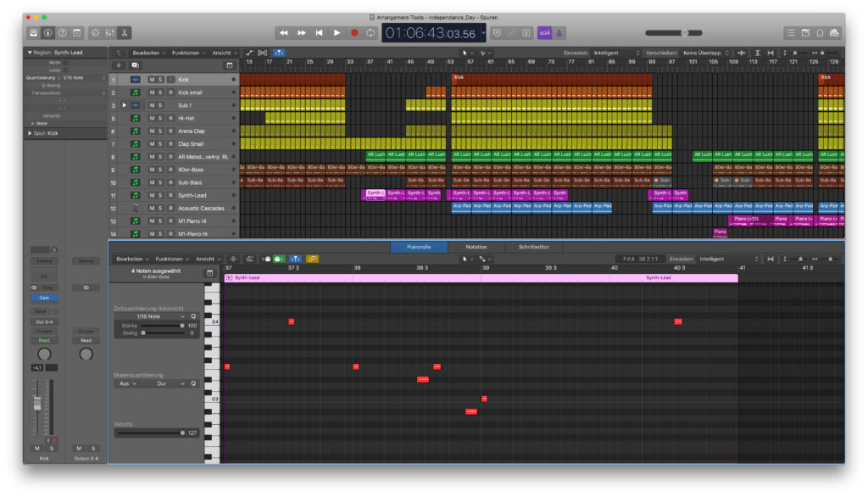The width and height of the screenshot is (868, 497).
Task: Click the Gain plug-in slot
Action: pyautogui.click(x=44, y=298)
